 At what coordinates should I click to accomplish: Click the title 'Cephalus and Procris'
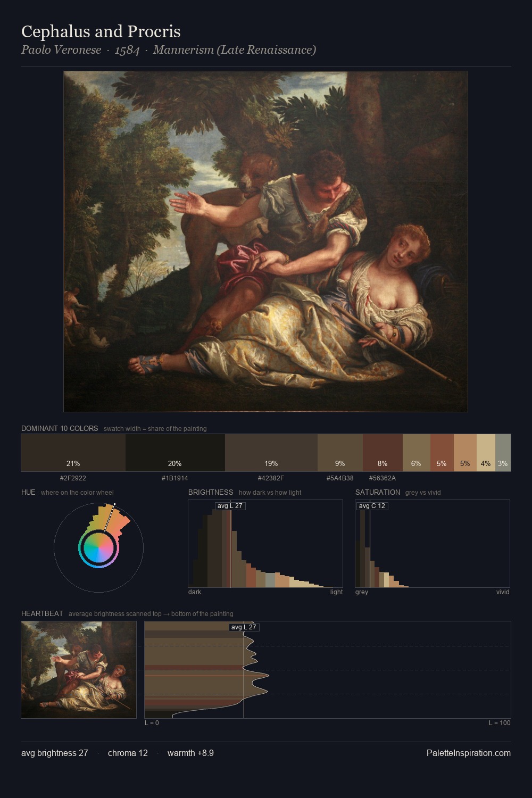click(101, 31)
